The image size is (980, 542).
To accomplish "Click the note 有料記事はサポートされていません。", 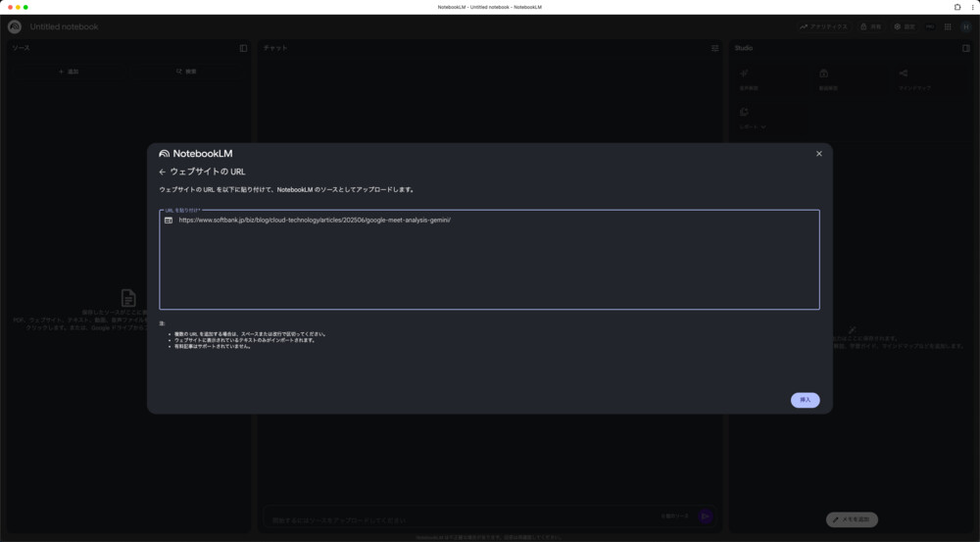I will pos(213,346).
